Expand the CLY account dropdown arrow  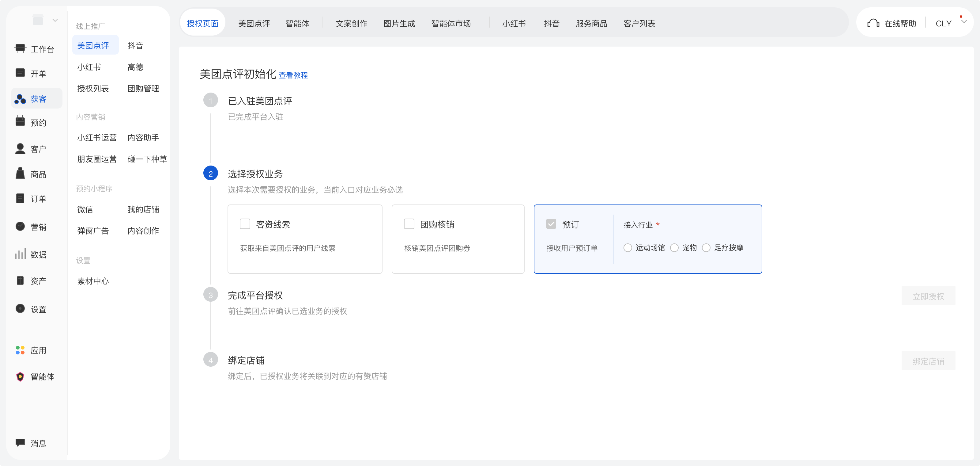click(x=964, y=22)
